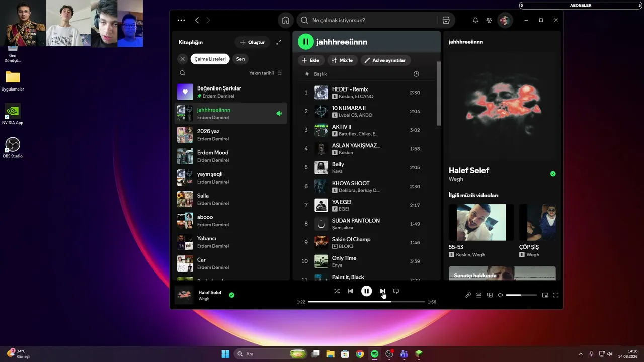The width and height of the screenshot is (644, 362).
Task: Open the play queue
Action: 479,295
